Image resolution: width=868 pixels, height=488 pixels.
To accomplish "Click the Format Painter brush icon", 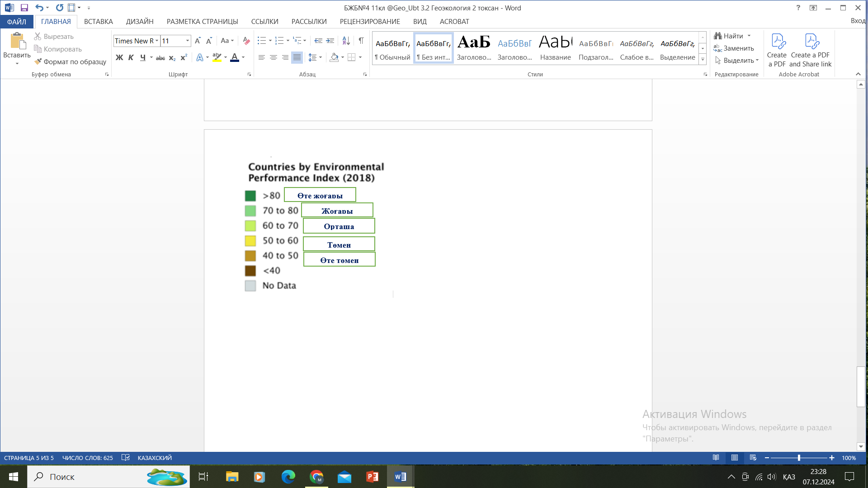I will click(x=38, y=61).
